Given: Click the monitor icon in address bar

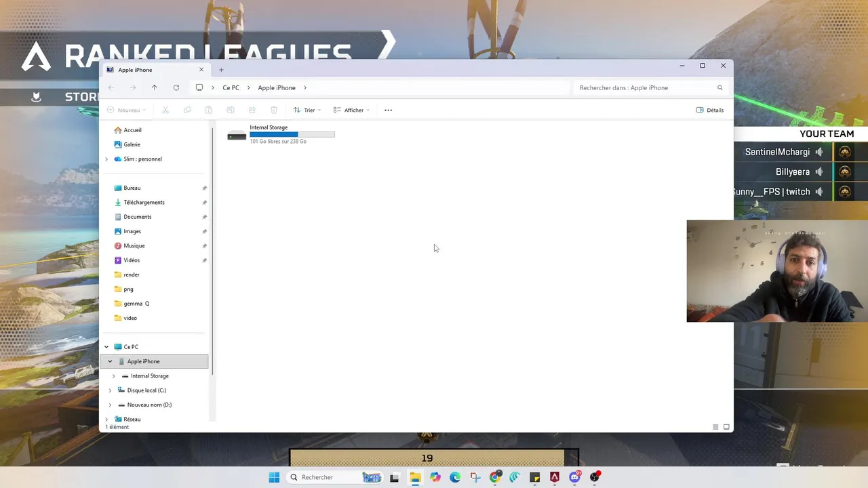Looking at the screenshot, I should tap(199, 87).
